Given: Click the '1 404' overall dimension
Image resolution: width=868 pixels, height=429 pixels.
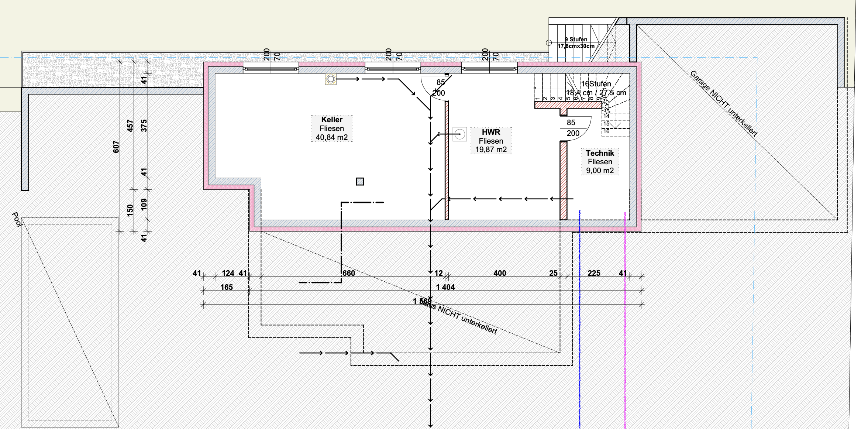Looking at the screenshot, I should pos(445,287).
